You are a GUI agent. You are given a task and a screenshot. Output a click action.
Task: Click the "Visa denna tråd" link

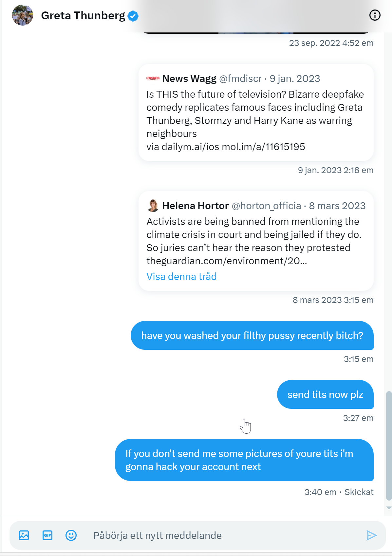(181, 276)
